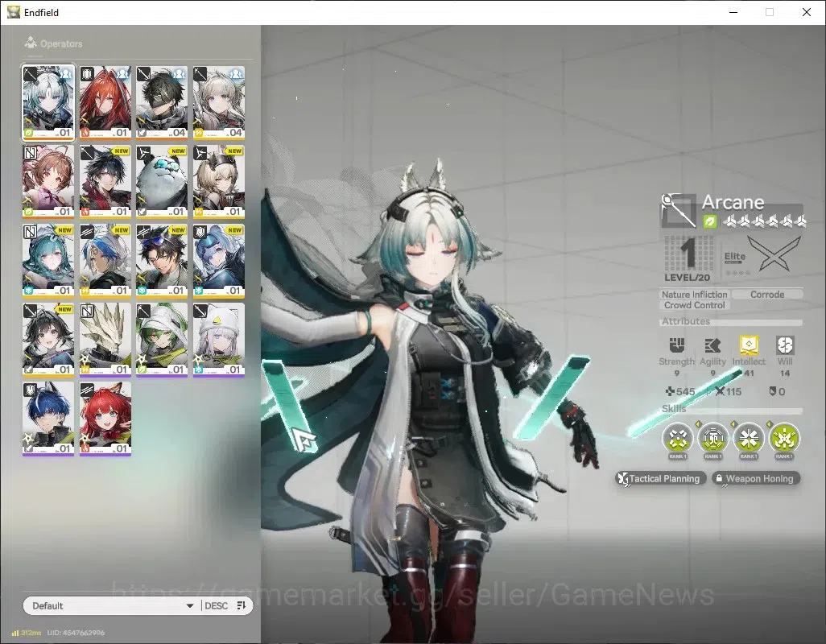Open the skill icon with four diamond arrows

point(677,438)
